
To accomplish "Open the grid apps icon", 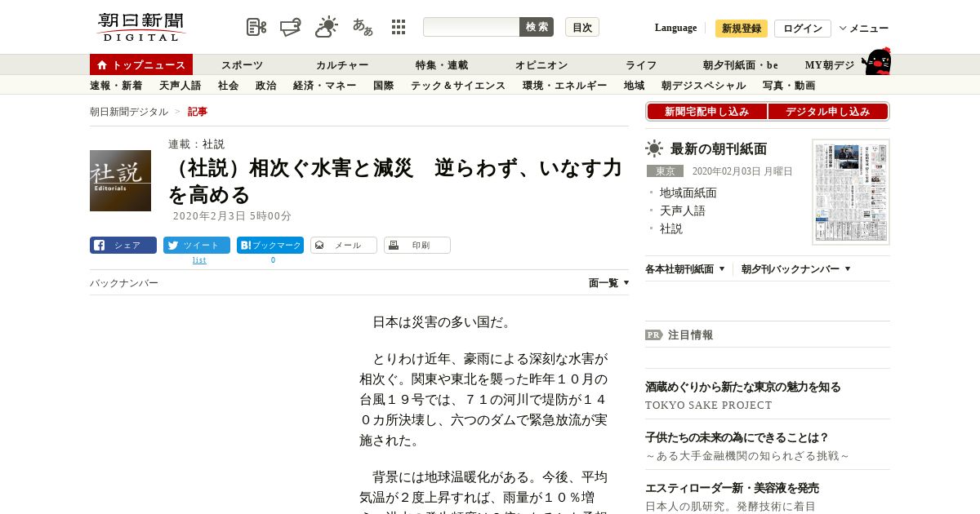I will tap(399, 27).
